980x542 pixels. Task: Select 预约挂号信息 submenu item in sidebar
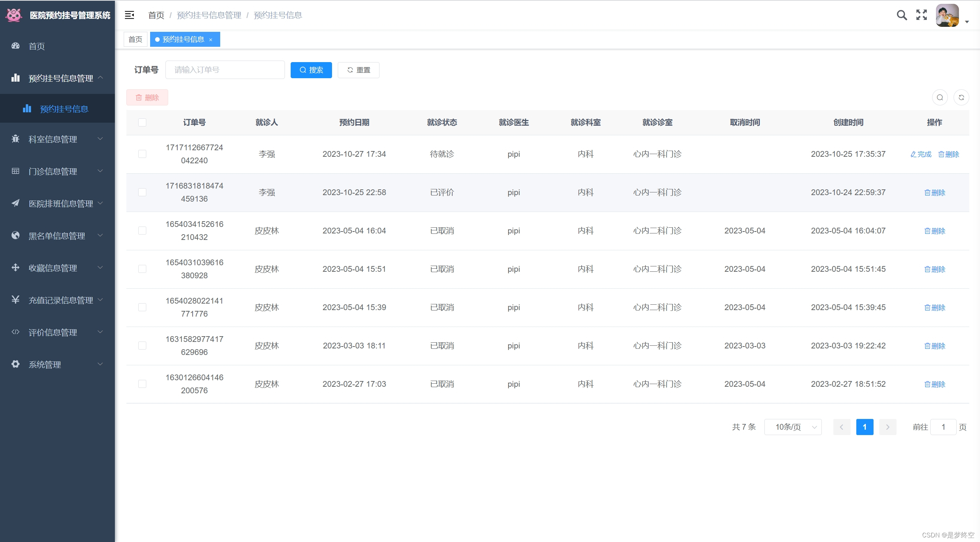click(57, 109)
